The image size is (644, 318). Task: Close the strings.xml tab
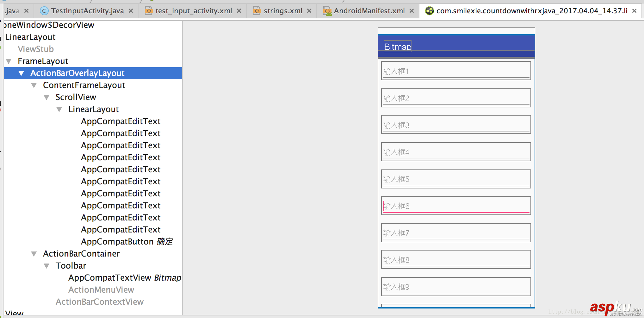(309, 11)
